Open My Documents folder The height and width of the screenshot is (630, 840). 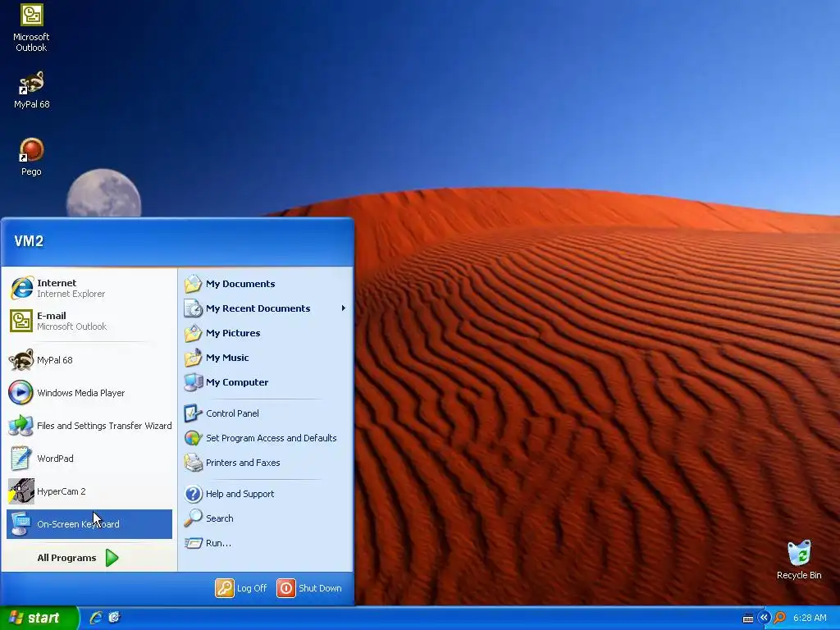(x=265, y=284)
